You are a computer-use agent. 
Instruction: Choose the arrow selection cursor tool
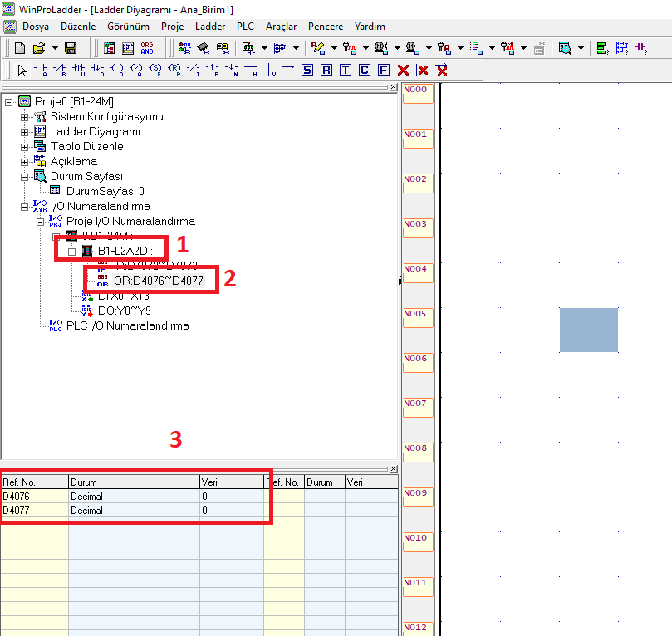[22, 70]
